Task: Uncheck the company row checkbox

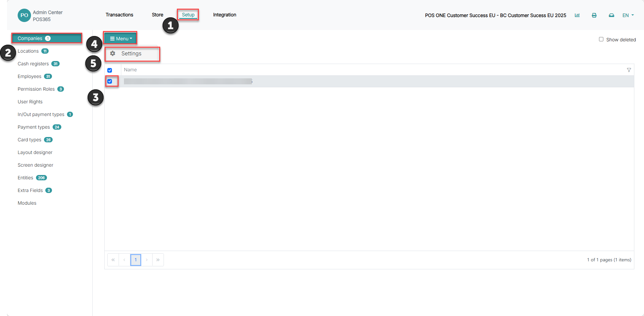Action: point(110,81)
